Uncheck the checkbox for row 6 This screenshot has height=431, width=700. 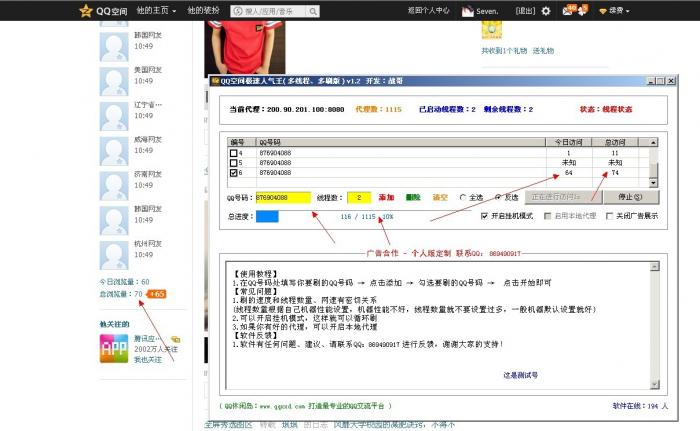pos(233,172)
